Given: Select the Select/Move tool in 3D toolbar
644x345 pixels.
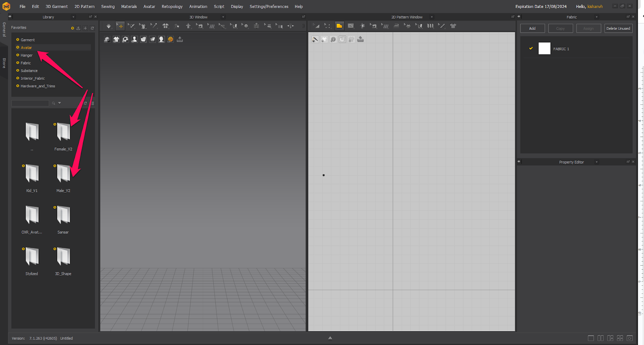Looking at the screenshot, I should tap(120, 26).
